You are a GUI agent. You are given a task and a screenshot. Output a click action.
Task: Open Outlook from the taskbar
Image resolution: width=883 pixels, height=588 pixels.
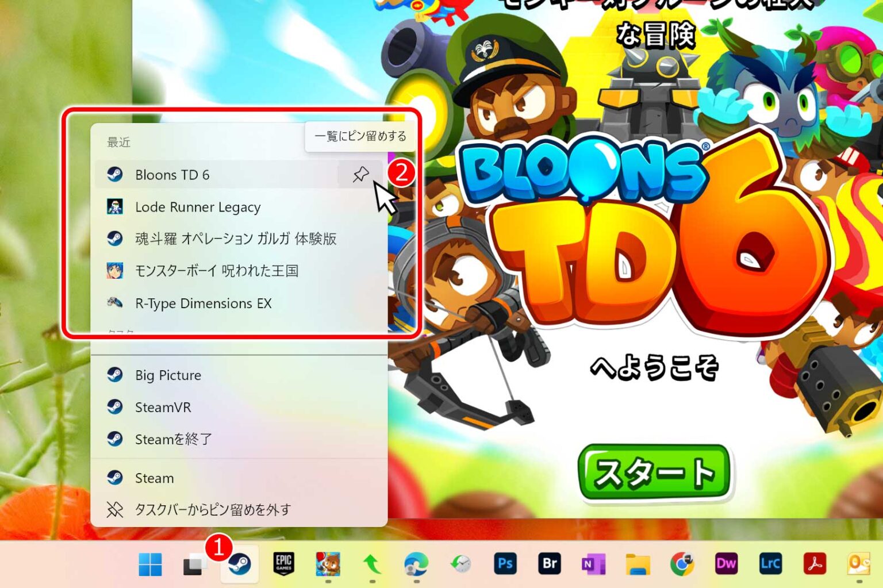859,564
